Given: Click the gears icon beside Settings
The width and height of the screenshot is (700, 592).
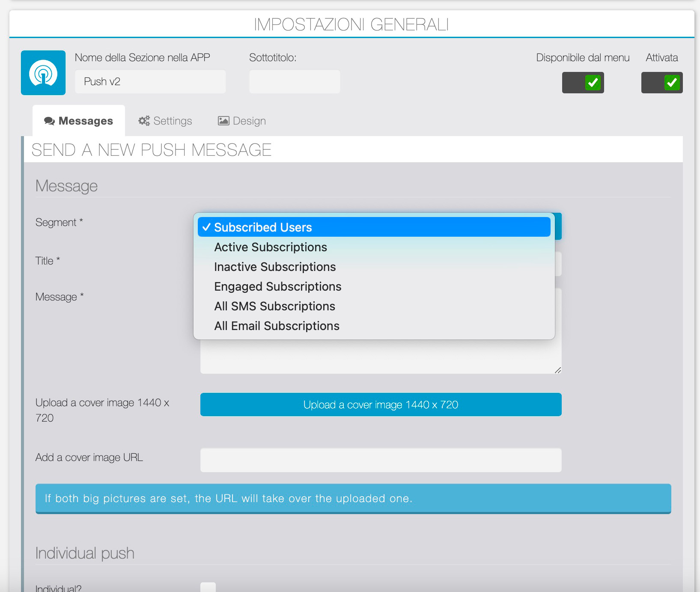Looking at the screenshot, I should (x=144, y=121).
